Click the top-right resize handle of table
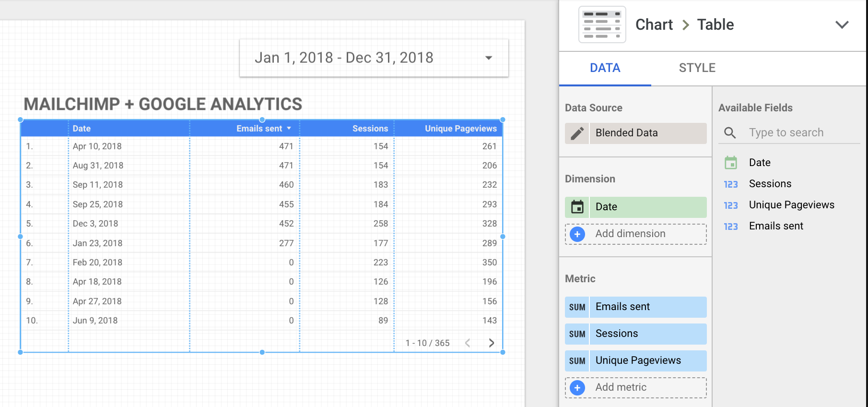Image resolution: width=868 pixels, height=407 pixels. (x=503, y=120)
